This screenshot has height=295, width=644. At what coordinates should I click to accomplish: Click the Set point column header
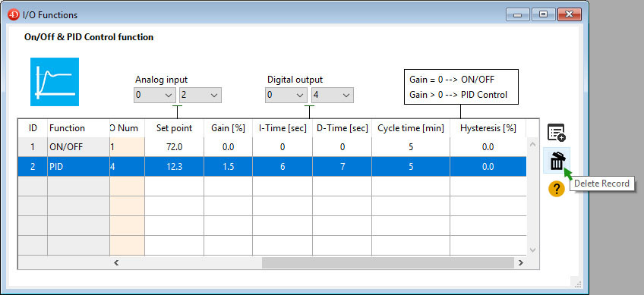click(x=174, y=128)
